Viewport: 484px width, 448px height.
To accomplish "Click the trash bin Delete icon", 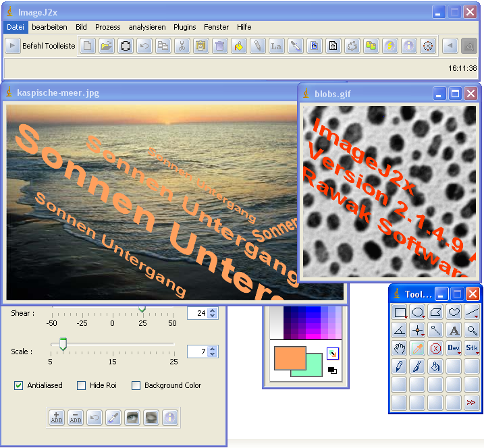I will click(x=219, y=47).
